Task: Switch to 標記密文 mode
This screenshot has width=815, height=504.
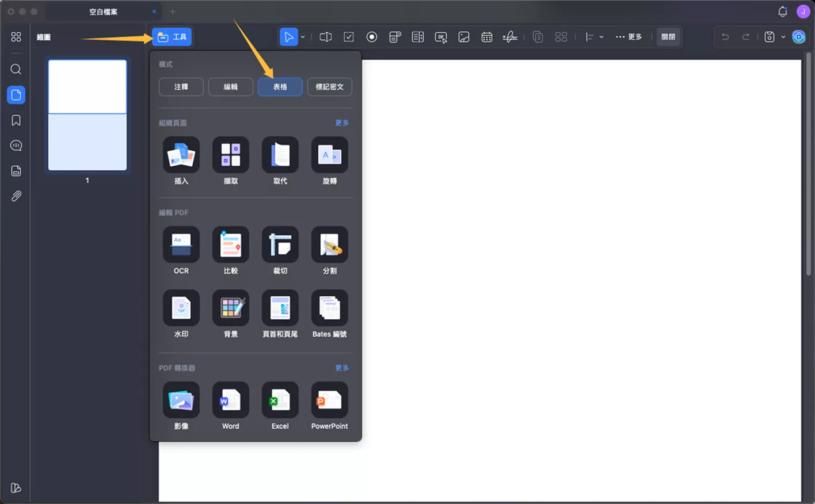Action: click(x=330, y=87)
